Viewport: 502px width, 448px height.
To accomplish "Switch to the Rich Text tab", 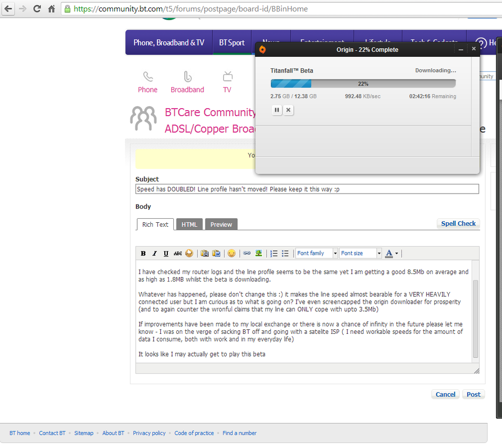I will pos(155,224).
